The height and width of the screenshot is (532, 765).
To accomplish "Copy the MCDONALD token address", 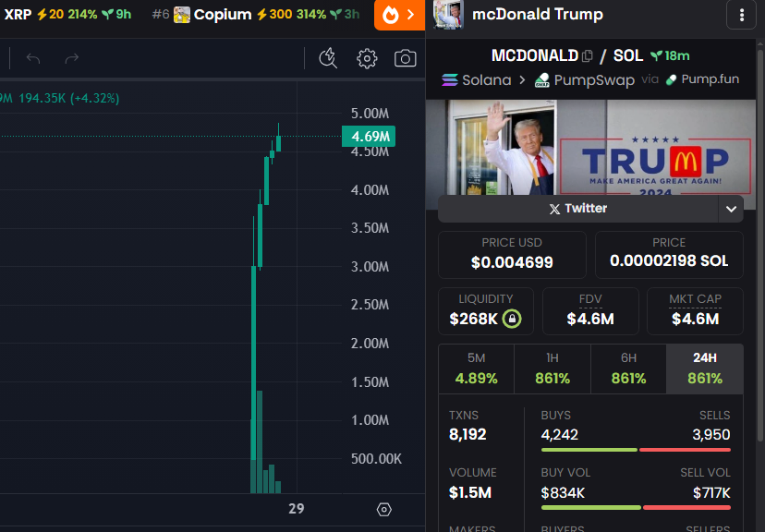I will coord(588,56).
